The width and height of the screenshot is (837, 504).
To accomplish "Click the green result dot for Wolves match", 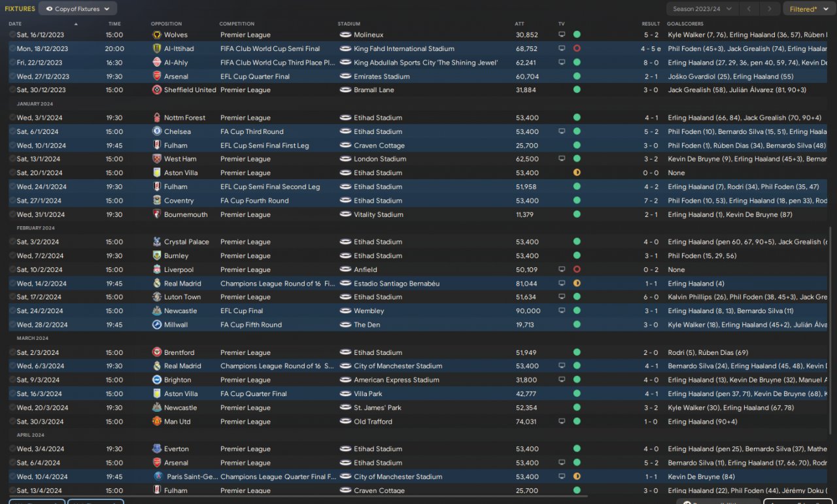I will click(577, 35).
